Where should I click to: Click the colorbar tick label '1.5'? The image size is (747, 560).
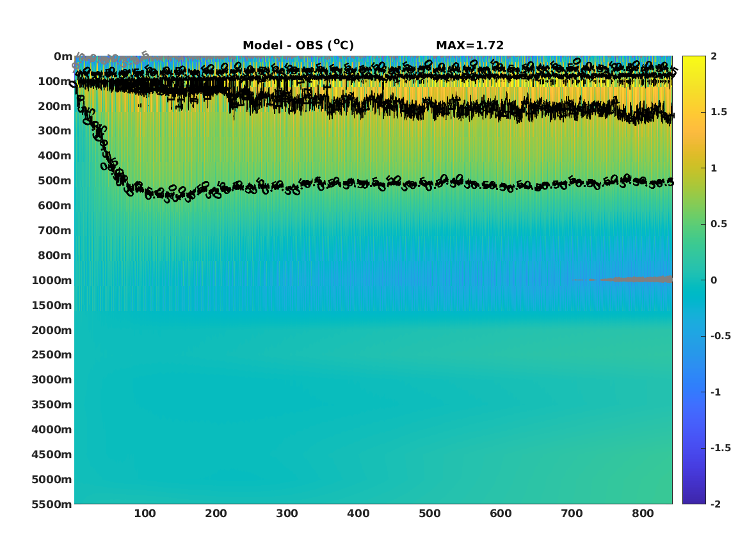718,112
